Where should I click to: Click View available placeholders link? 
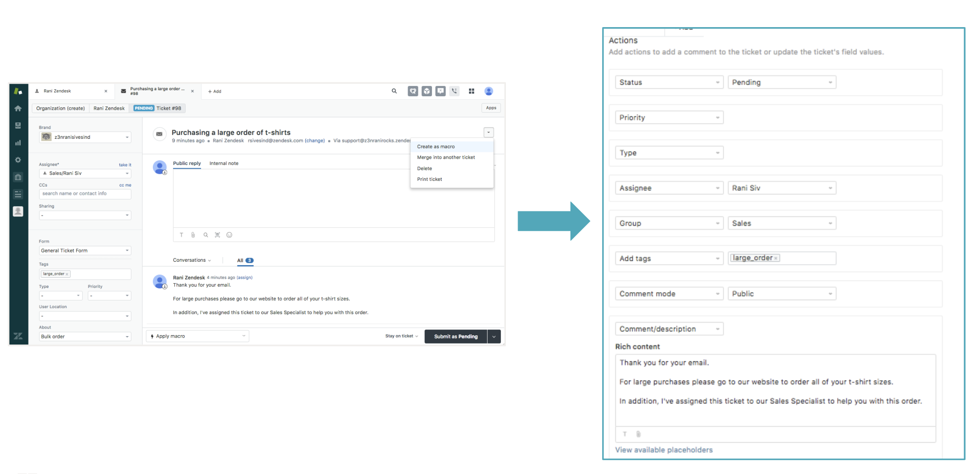[663, 450]
